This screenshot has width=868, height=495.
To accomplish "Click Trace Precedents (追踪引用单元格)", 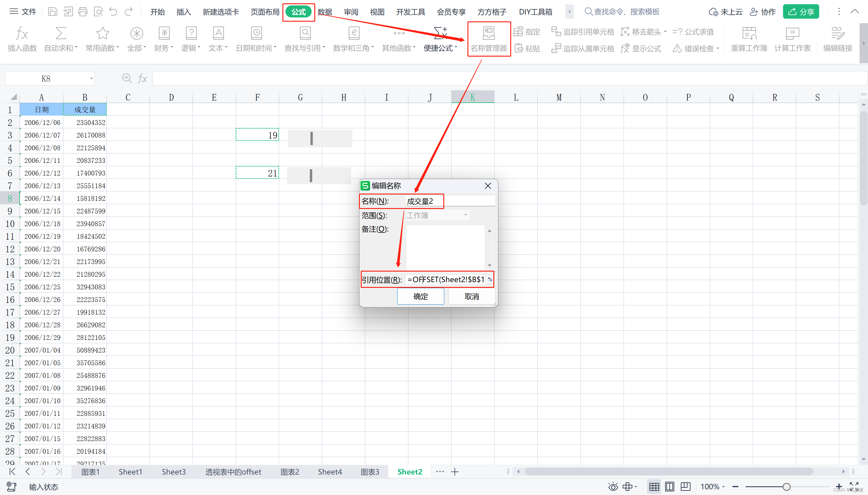I will [583, 32].
